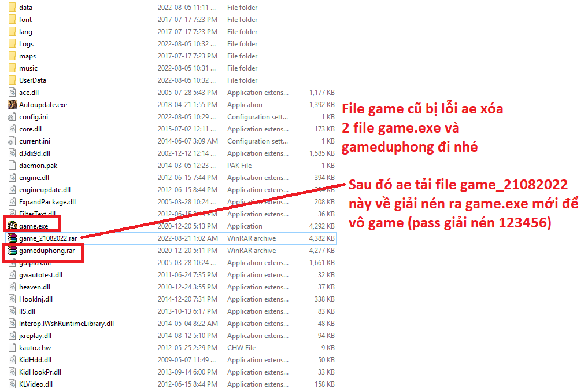This screenshot has width=588, height=389.
Task: Click the game.exe application icon
Action: click(12, 226)
